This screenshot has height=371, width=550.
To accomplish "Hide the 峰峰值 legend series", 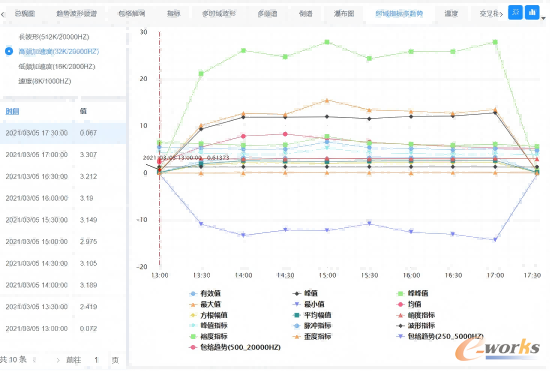I will [x=412, y=294].
